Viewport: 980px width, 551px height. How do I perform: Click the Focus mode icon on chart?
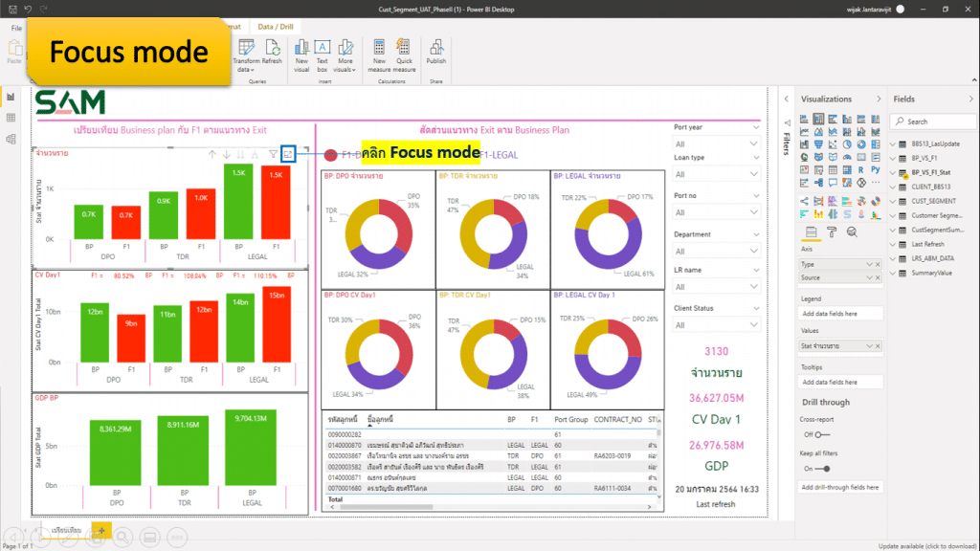point(288,154)
